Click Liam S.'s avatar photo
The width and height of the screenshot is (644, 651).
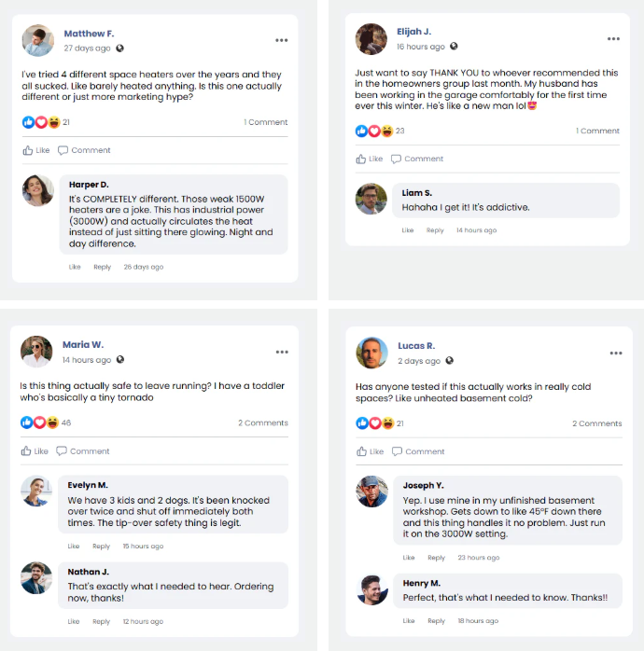[371, 199]
